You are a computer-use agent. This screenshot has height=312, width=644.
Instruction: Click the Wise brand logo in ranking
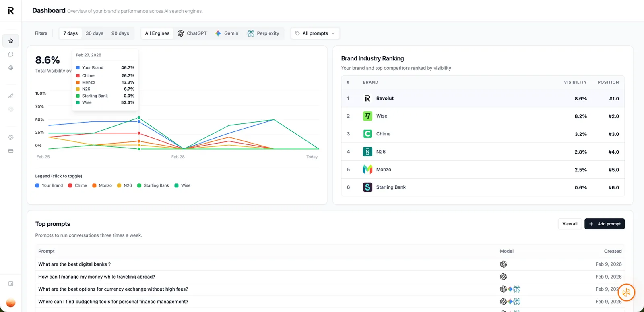tap(367, 116)
